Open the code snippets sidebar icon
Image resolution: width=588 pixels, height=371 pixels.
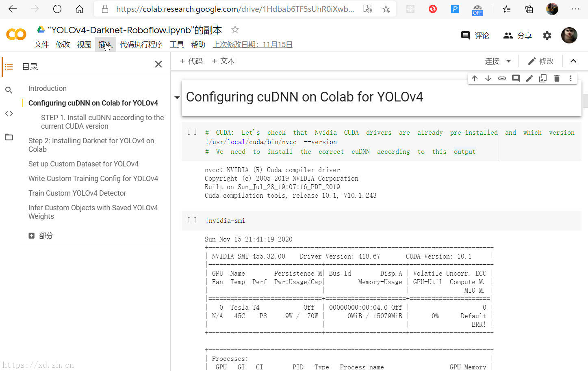pos(9,114)
